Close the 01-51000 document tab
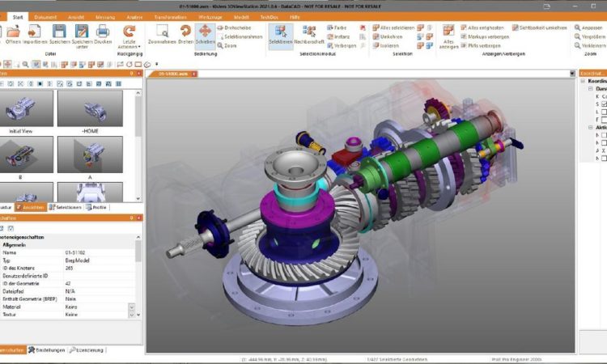The width and height of the screenshot is (607, 364). [x=194, y=74]
